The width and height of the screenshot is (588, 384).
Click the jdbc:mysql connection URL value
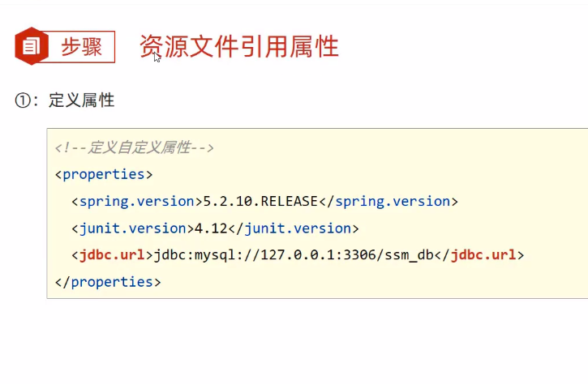point(294,255)
